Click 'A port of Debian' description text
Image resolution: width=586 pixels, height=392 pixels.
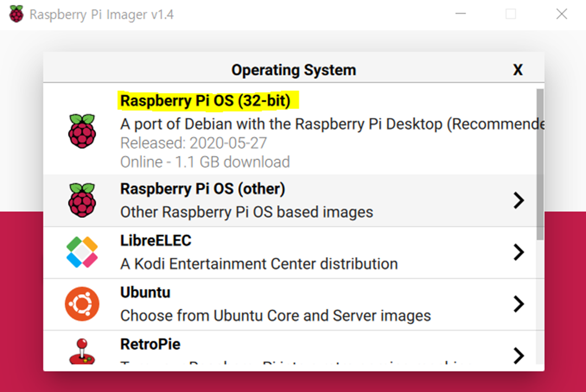tap(332, 124)
